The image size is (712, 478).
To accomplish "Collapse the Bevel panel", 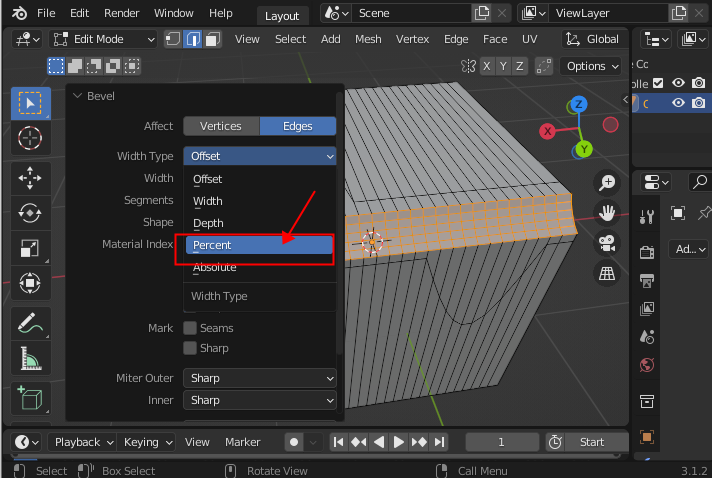I will (x=77, y=96).
